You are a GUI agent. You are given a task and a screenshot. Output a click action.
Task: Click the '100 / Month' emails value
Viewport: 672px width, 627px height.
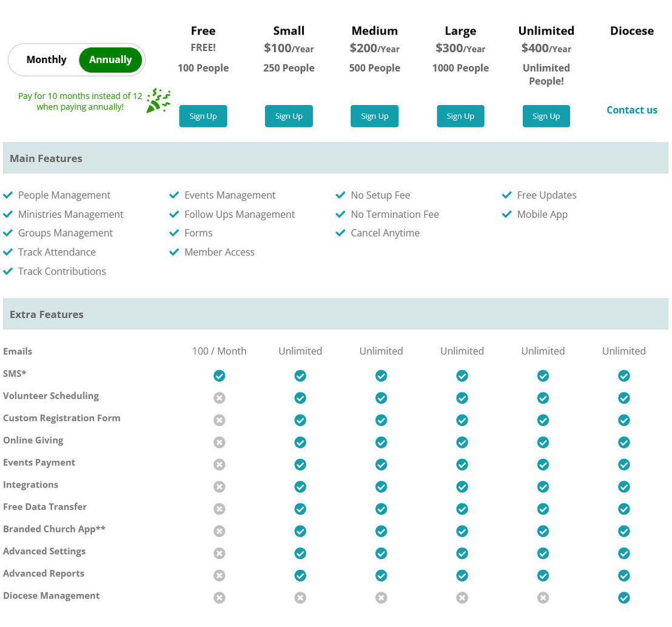(x=220, y=351)
